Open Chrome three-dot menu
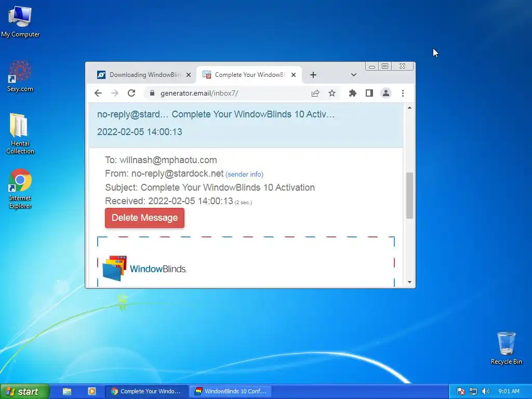Viewport: 532px width, 399px height. pyautogui.click(x=403, y=93)
